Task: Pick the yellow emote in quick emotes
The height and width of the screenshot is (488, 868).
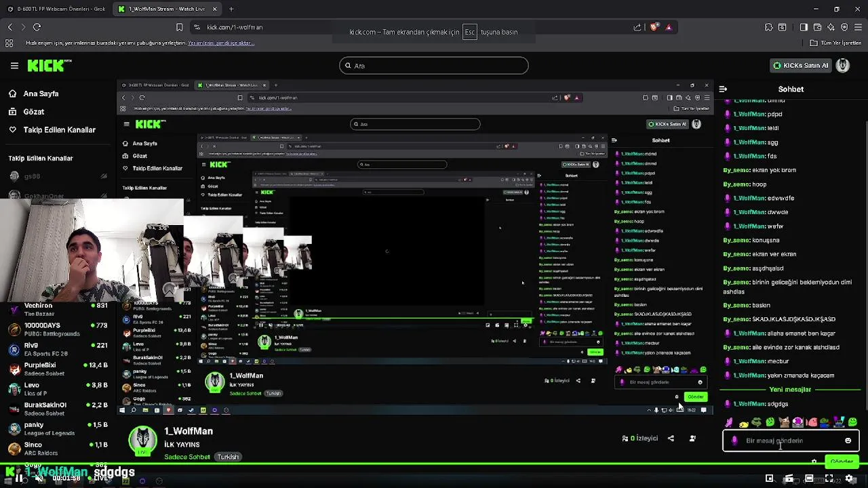Action: (x=743, y=423)
